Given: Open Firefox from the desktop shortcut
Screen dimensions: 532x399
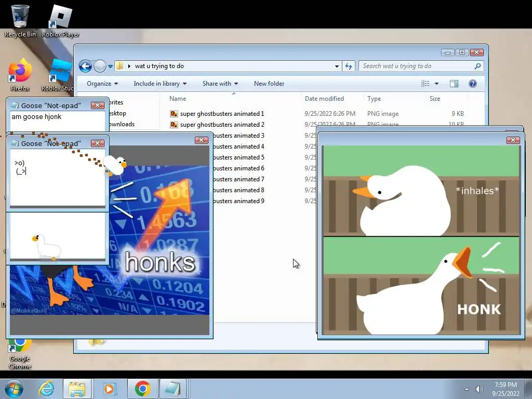Looking at the screenshot, I should point(20,75).
